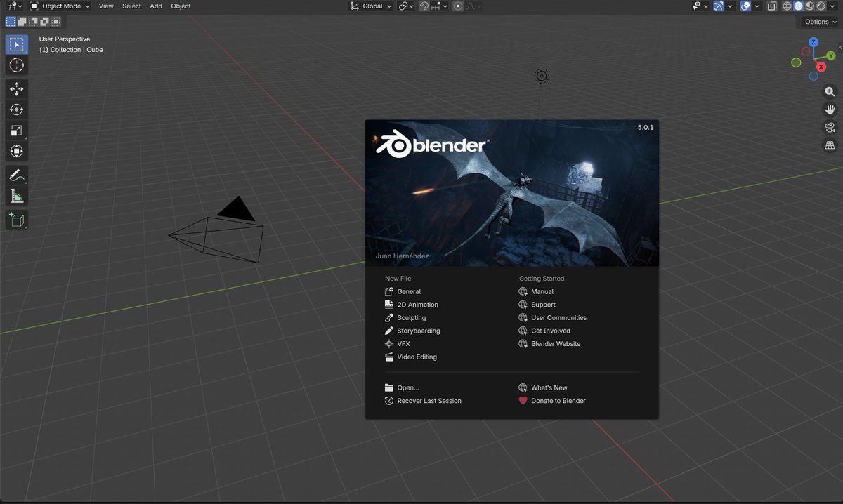The width and height of the screenshot is (843, 504).
Task: Click the red X axis on the gizmo
Action: (823, 67)
